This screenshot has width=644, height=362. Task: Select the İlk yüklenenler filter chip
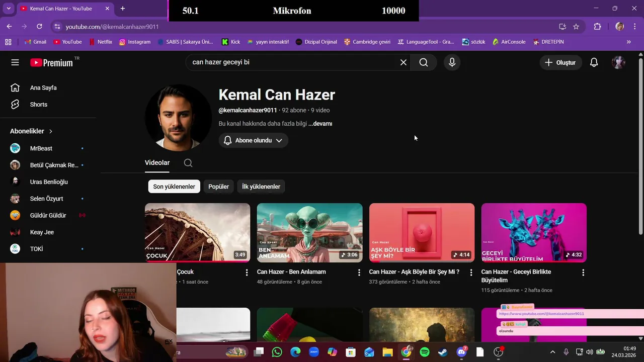pyautogui.click(x=261, y=187)
